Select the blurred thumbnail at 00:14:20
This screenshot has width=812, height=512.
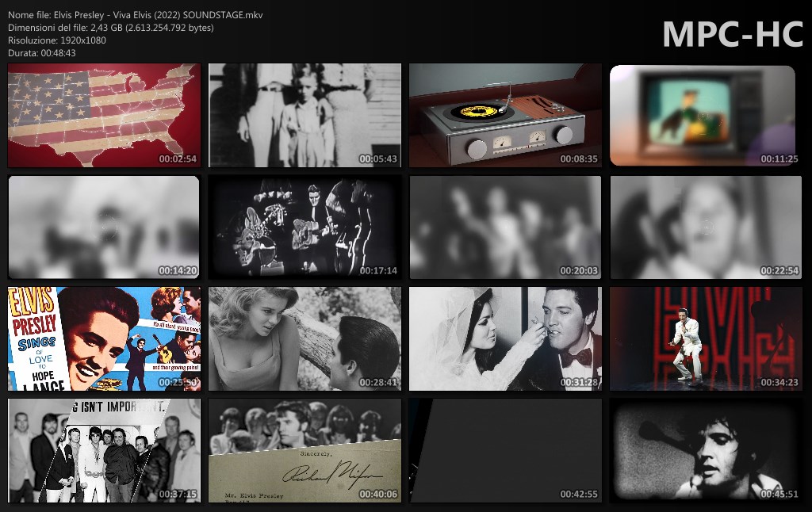(104, 227)
